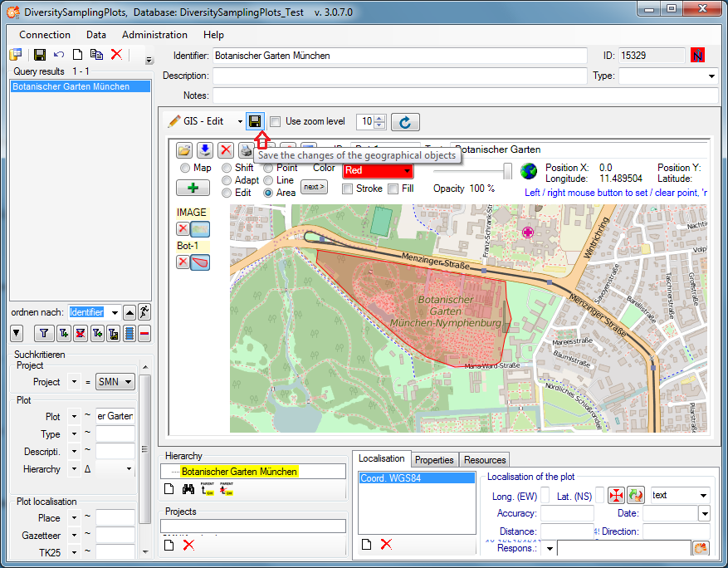The width and height of the screenshot is (728, 568).
Task: Expand the ordnen nach Identifier dropdown
Action: tap(115, 312)
